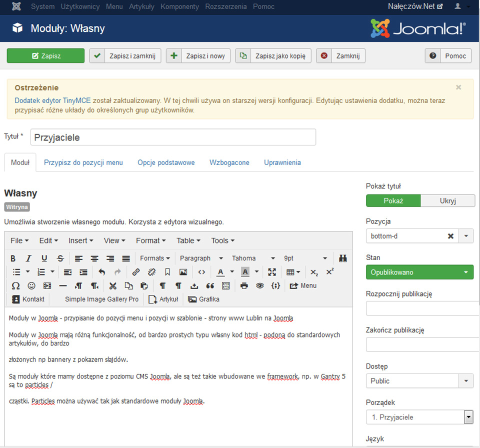This screenshot has height=448, width=480.
Task: Open the Tahoma font family dropdown
Action: [x=253, y=258]
